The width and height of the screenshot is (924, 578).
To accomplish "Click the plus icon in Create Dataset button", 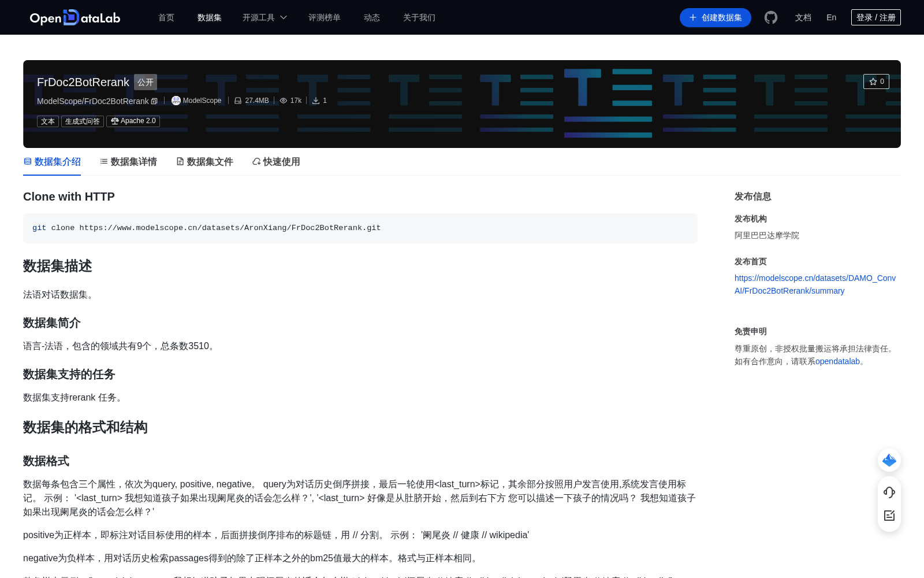I will coord(693,17).
